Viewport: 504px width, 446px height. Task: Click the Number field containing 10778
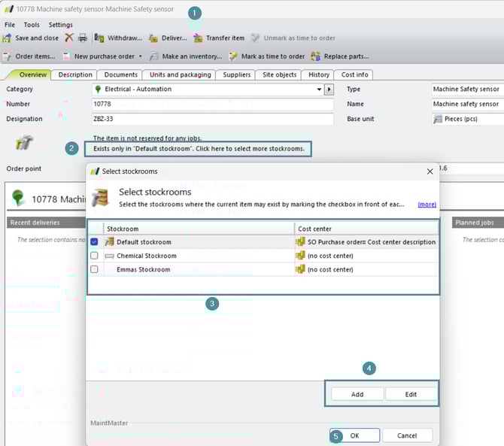tap(212, 104)
